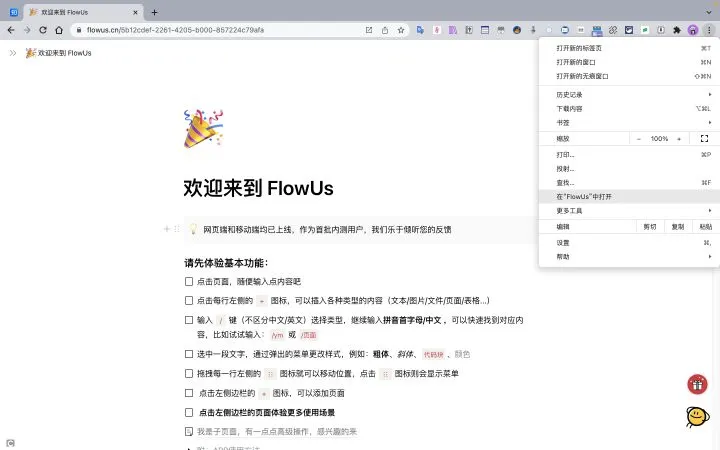The height and width of the screenshot is (450, 720).
Task: Toggle checkbox for '选中一段文字' item
Action: coord(189,354)
